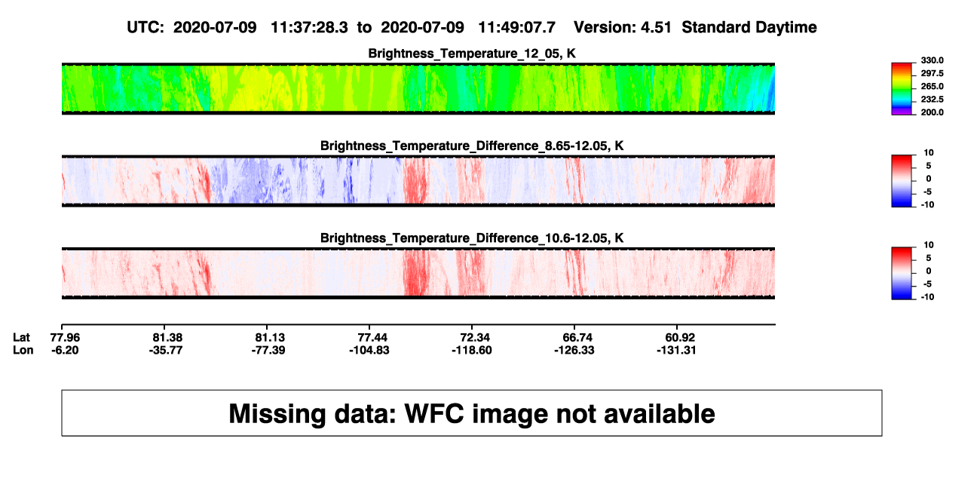
Task: Click longitude value -104.83
Action: (x=369, y=350)
